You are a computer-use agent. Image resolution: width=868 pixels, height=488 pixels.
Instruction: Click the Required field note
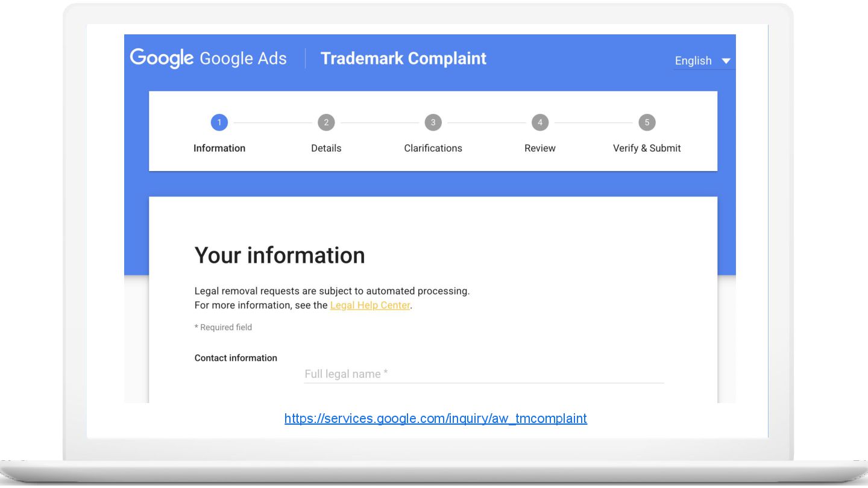[223, 327]
